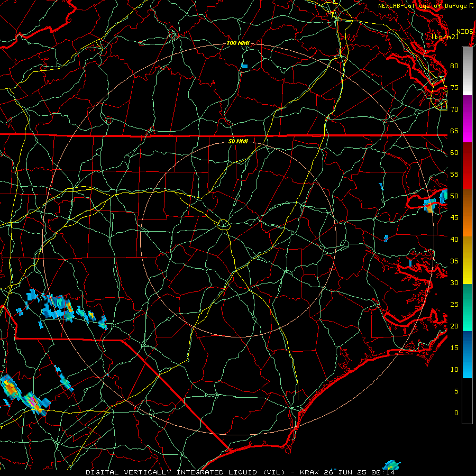476x476 pixels.
Task: Pick the purple-magenta segment of the color bar
Action: pyautogui.click(x=467, y=118)
